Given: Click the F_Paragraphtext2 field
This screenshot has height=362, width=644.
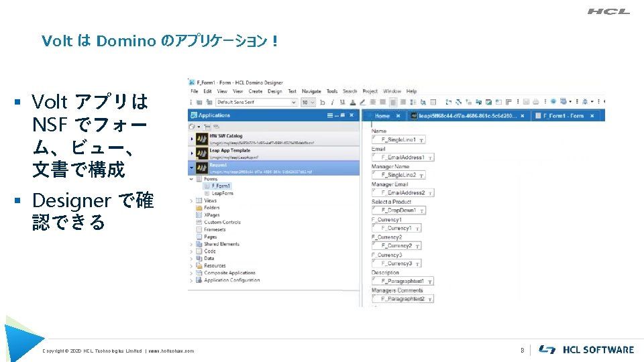Looking at the screenshot, I should [403, 299].
